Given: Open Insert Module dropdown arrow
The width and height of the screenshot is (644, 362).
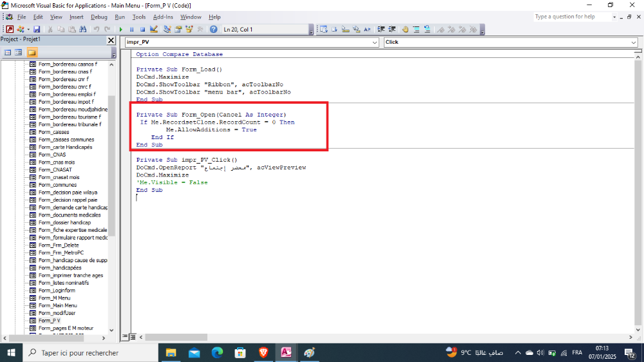Looking at the screenshot, I should [x=28, y=29].
